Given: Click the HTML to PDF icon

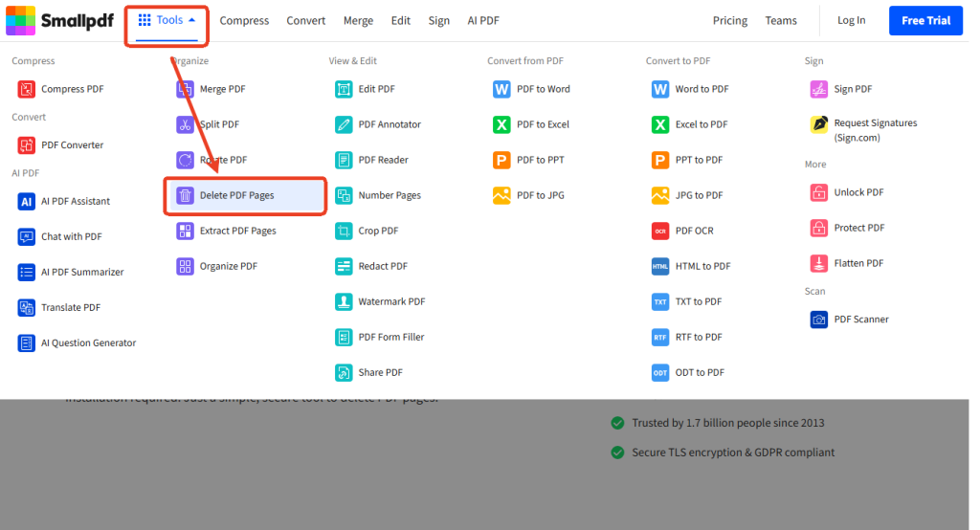Looking at the screenshot, I should point(660,266).
